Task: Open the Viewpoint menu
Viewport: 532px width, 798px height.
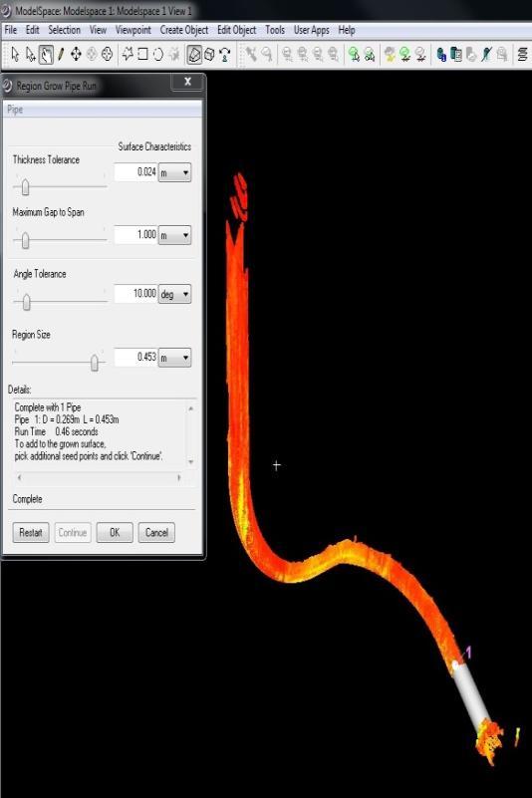Action: coord(133,30)
